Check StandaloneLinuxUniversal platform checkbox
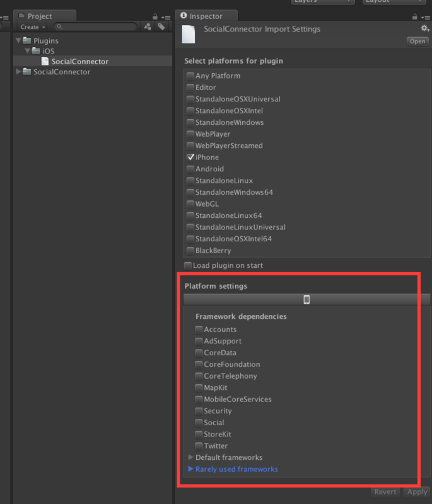 pyautogui.click(x=190, y=227)
